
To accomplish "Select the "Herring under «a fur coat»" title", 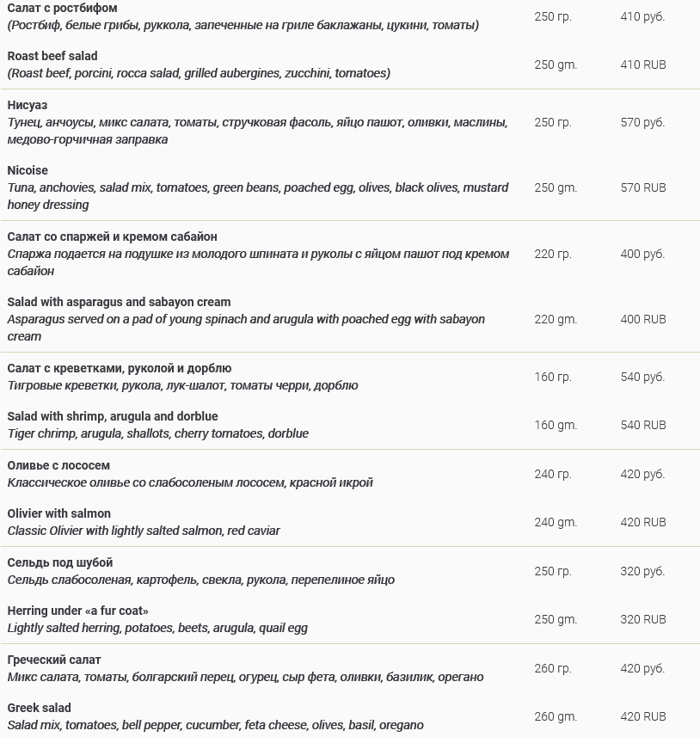I will click(78, 611).
